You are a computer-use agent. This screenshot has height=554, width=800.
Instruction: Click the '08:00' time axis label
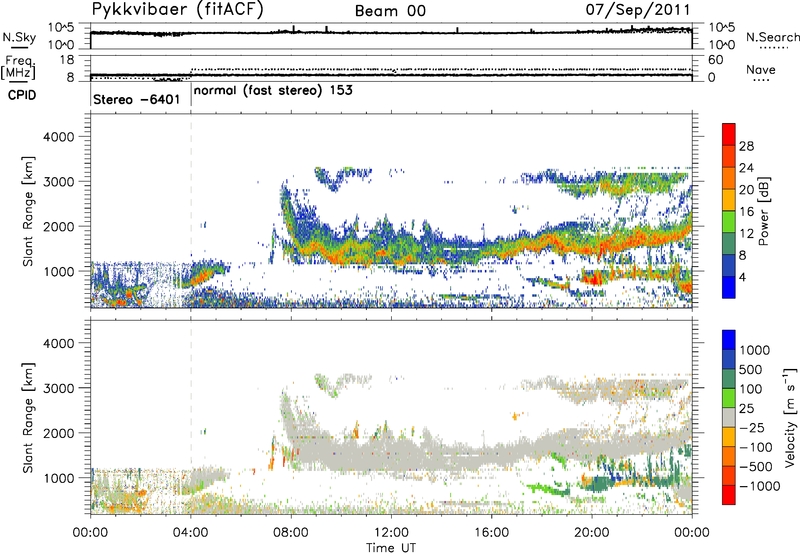point(291,533)
